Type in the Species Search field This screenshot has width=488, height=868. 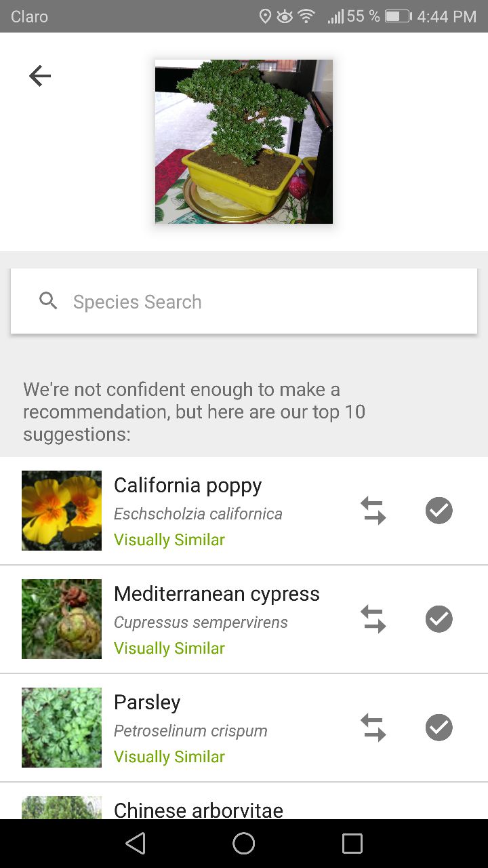pos(258,302)
